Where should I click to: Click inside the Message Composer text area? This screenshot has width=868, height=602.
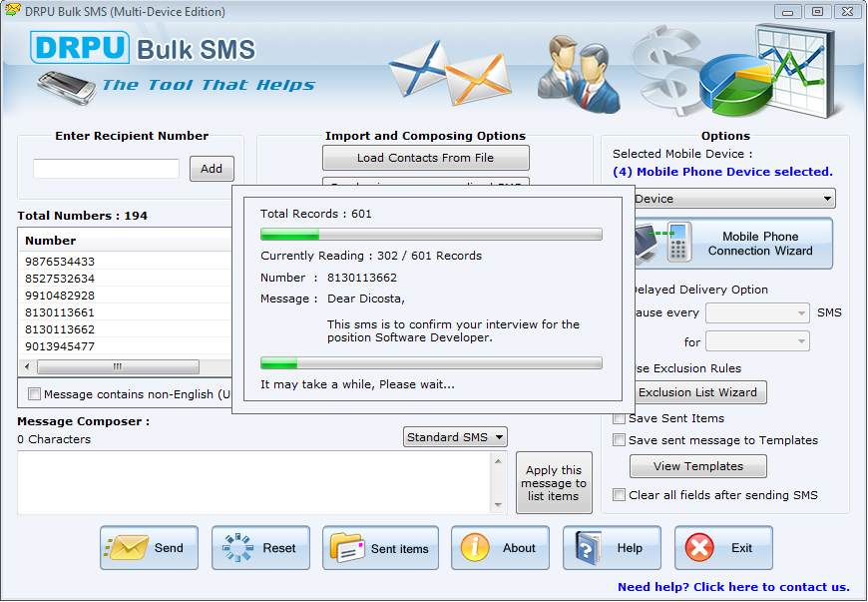[254, 482]
